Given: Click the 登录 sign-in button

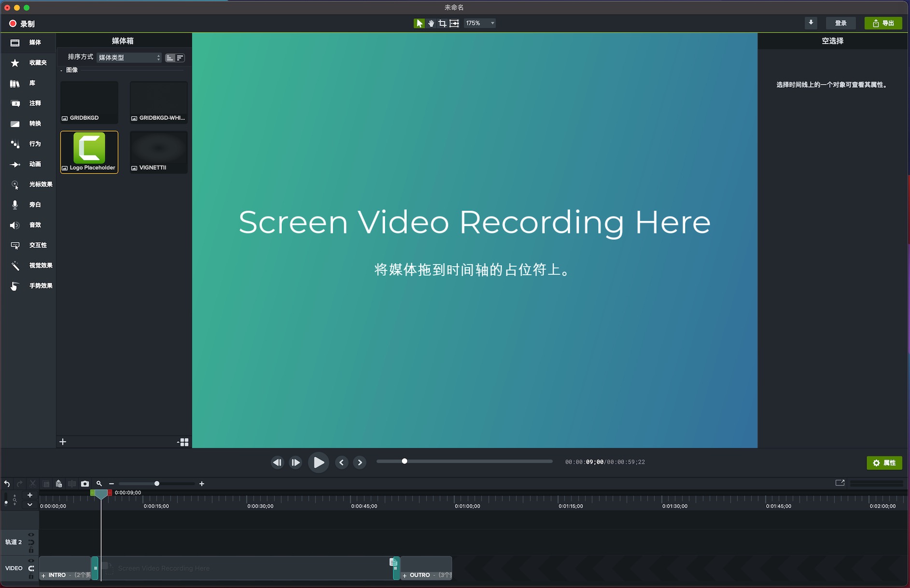Looking at the screenshot, I should [x=841, y=23].
